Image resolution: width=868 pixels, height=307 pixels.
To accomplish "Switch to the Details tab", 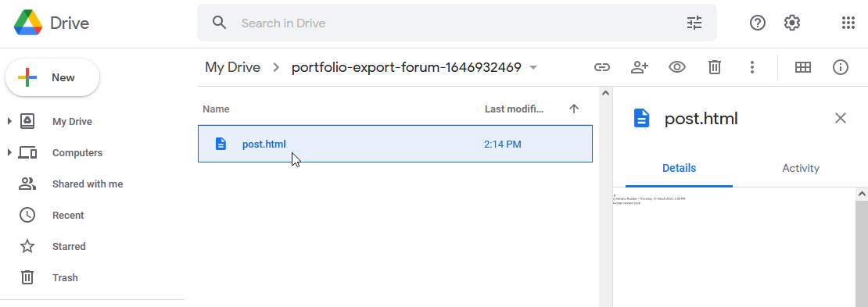I will (679, 168).
